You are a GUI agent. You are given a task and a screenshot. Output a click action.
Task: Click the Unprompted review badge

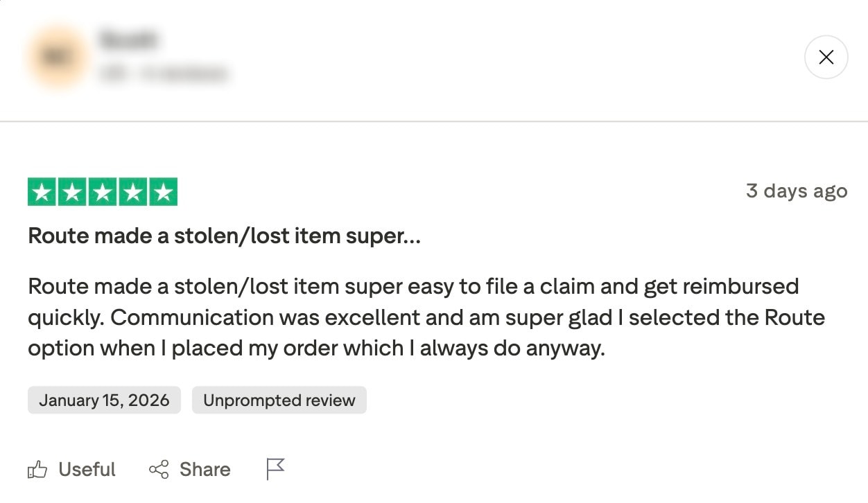(279, 400)
